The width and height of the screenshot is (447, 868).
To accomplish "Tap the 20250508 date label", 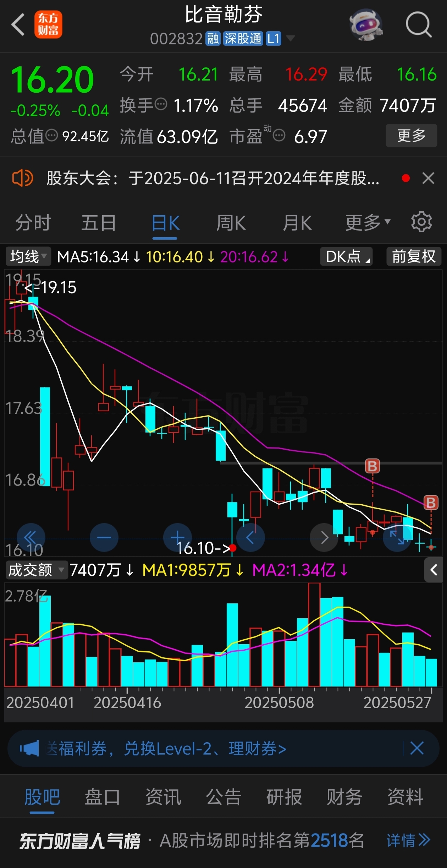I will (279, 702).
